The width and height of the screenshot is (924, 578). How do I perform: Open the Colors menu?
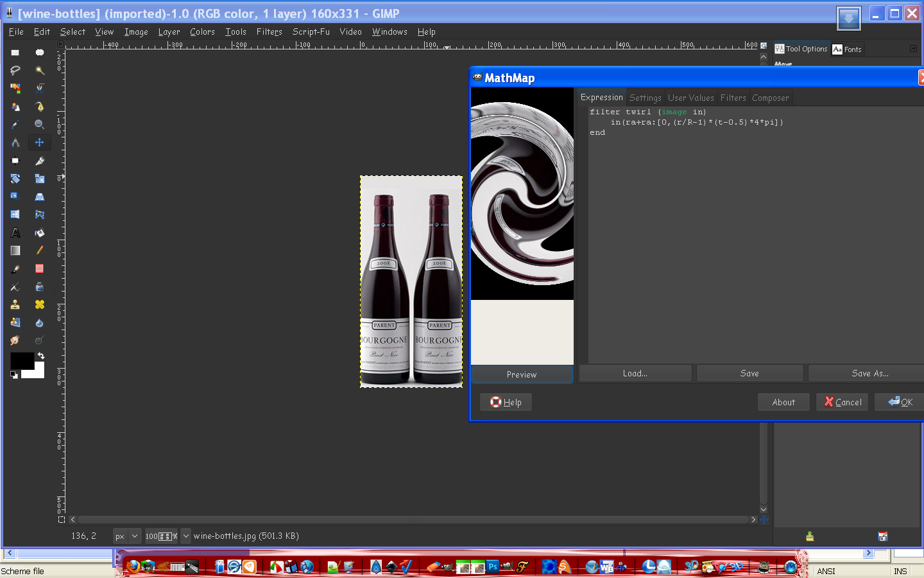[x=202, y=31]
